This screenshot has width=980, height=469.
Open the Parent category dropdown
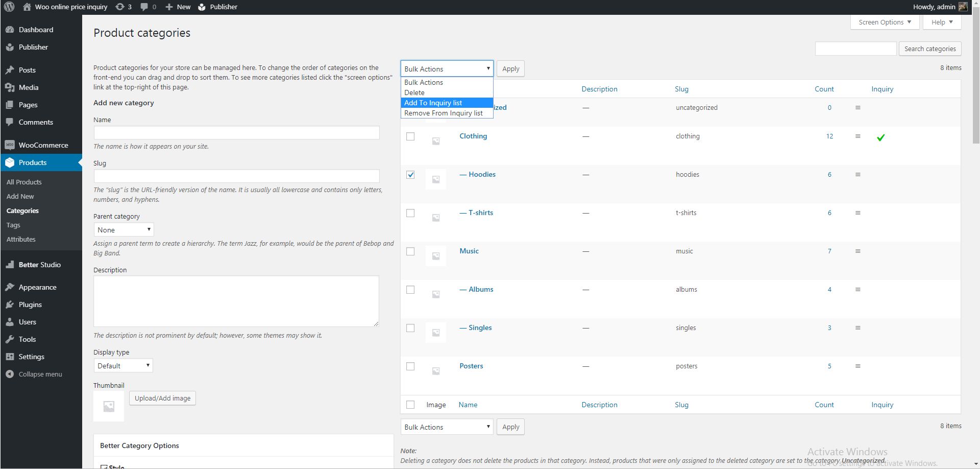click(x=124, y=230)
